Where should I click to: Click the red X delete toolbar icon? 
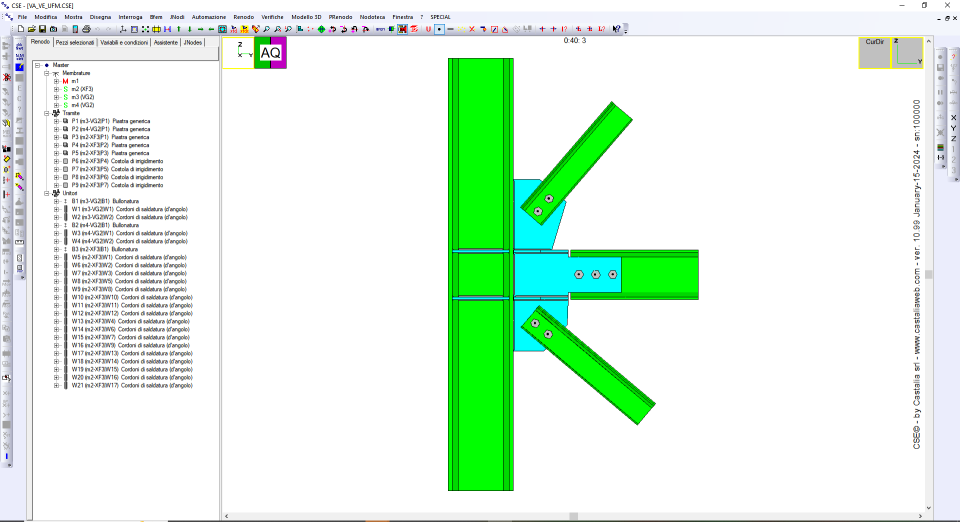472,29
